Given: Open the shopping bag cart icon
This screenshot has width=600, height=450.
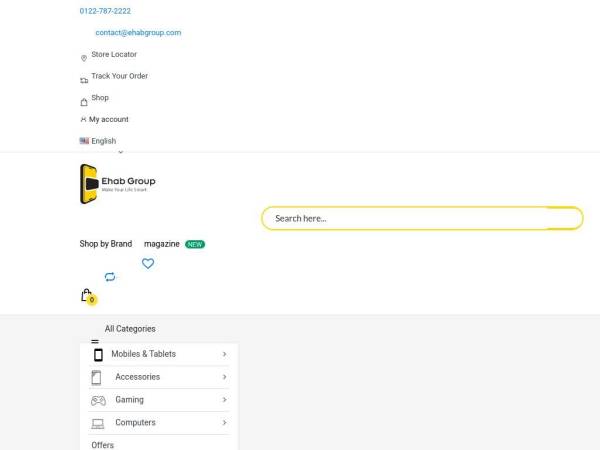Looking at the screenshot, I should [x=89, y=297].
